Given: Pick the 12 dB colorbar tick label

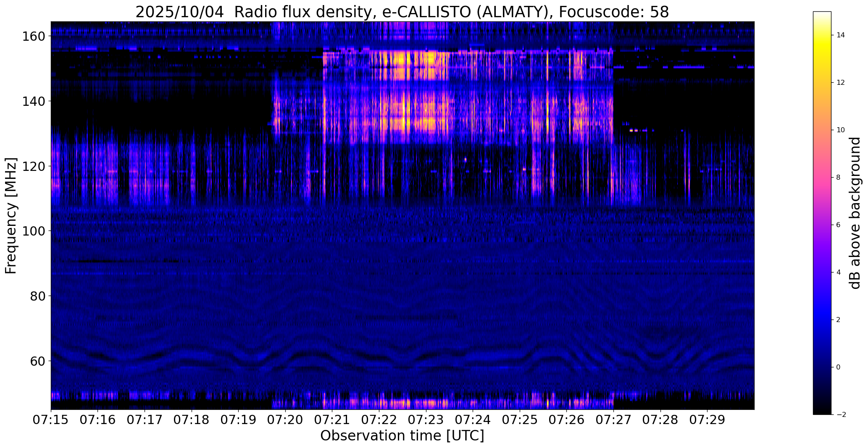Looking at the screenshot, I should 841,83.
